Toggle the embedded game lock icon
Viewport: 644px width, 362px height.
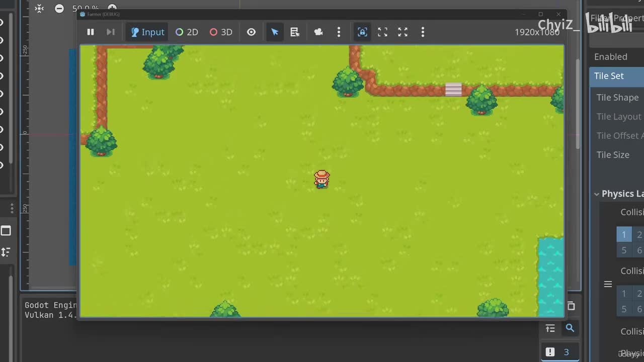pos(362,32)
